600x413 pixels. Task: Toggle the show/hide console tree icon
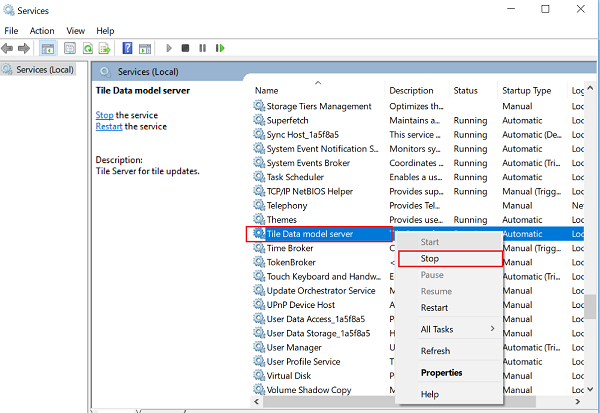(48, 48)
